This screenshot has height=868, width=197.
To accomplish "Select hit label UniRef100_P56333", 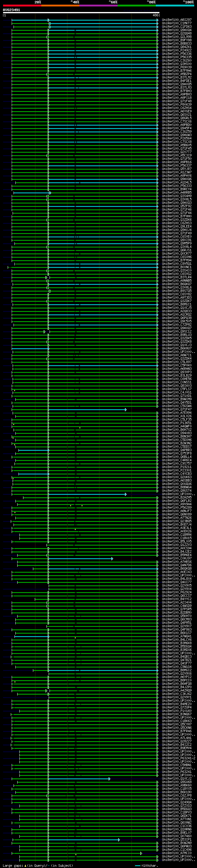I will (x=176, y=186).
